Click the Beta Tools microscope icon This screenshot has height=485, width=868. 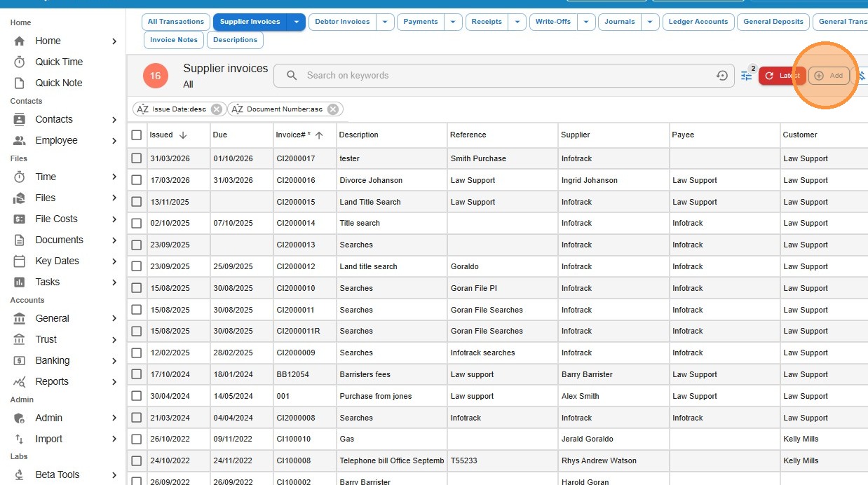(20, 475)
